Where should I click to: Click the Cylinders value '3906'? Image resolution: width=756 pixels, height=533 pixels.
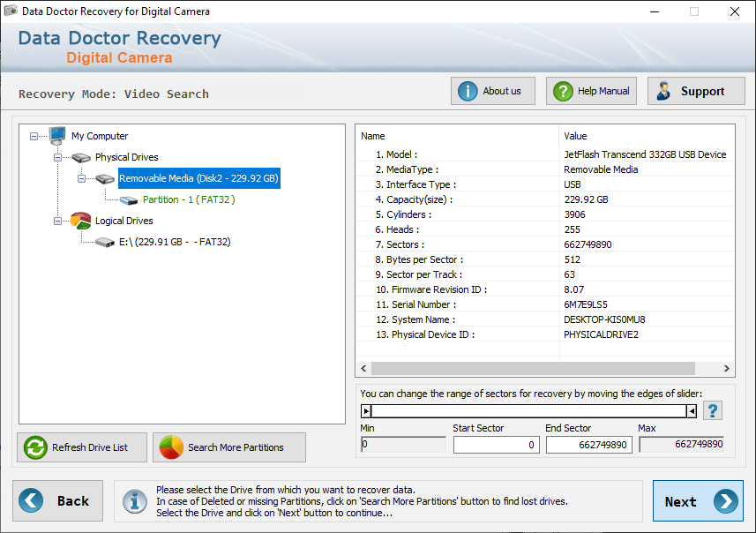(574, 214)
